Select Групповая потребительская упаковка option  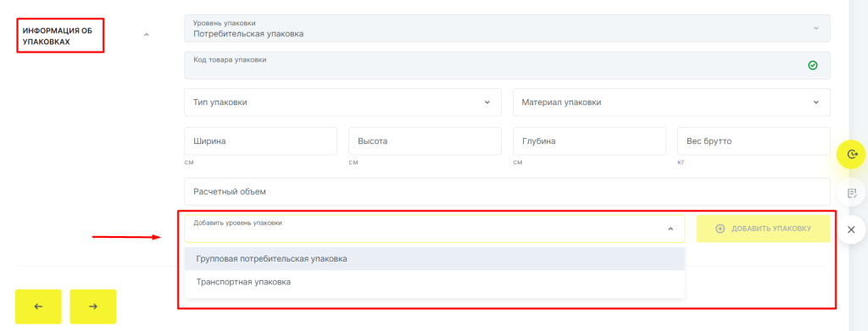[x=435, y=258]
